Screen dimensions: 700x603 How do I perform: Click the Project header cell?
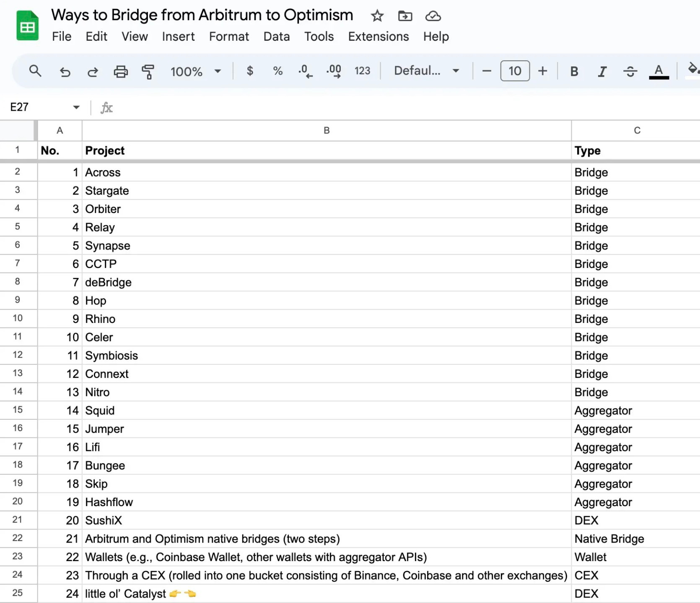pyautogui.click(x=327, y=151)
